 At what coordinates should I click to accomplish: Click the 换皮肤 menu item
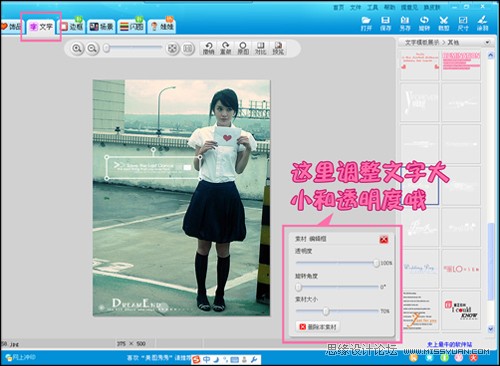pyautogui.click(x=432, y=7)
